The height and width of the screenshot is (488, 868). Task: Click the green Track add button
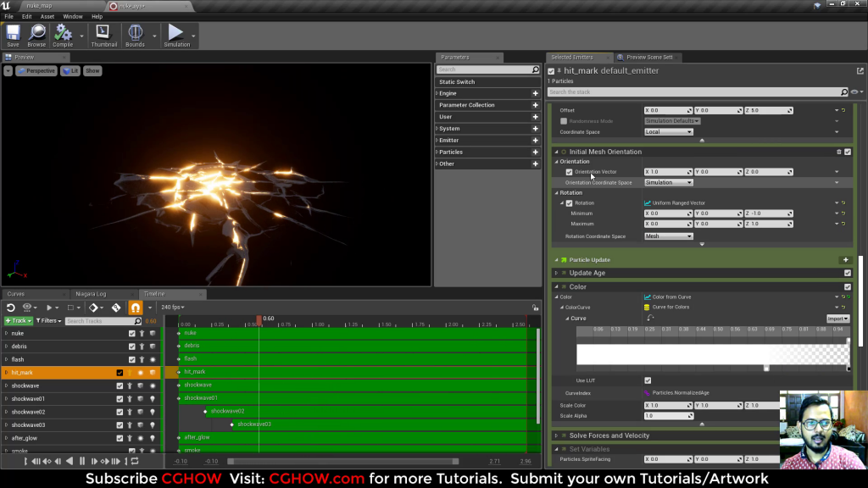point(19,320)
